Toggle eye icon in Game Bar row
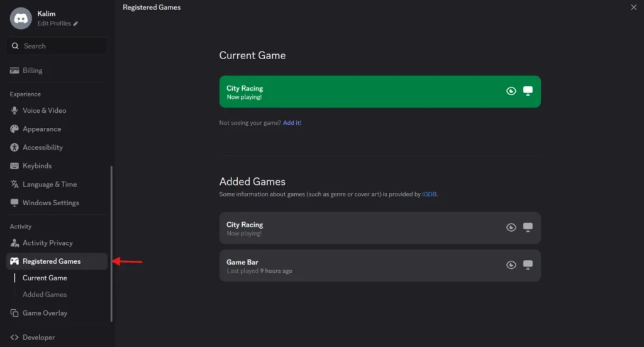Screen dimensions: 644x347 [x=511, y=265]
